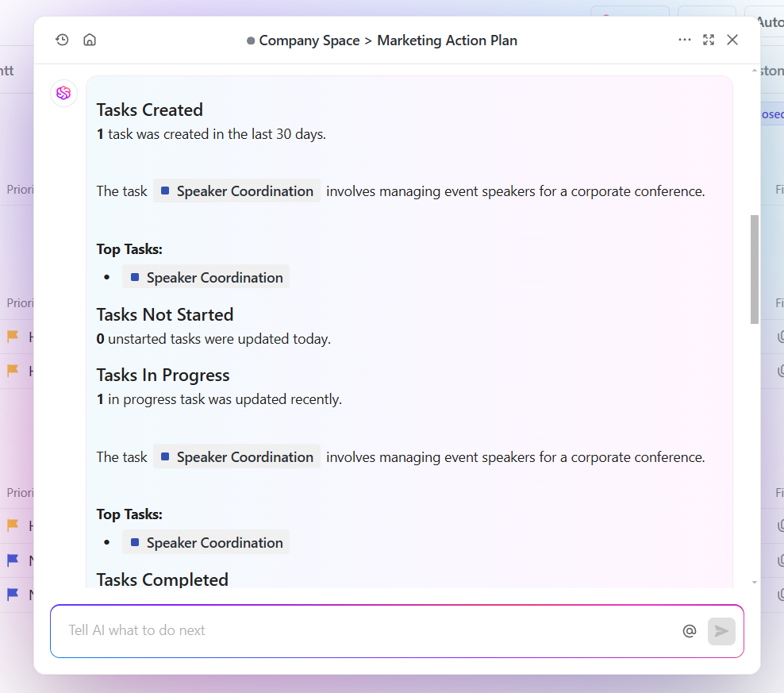
Task: Expand the AI panel to fullscreen
Action: click(709, 40)
